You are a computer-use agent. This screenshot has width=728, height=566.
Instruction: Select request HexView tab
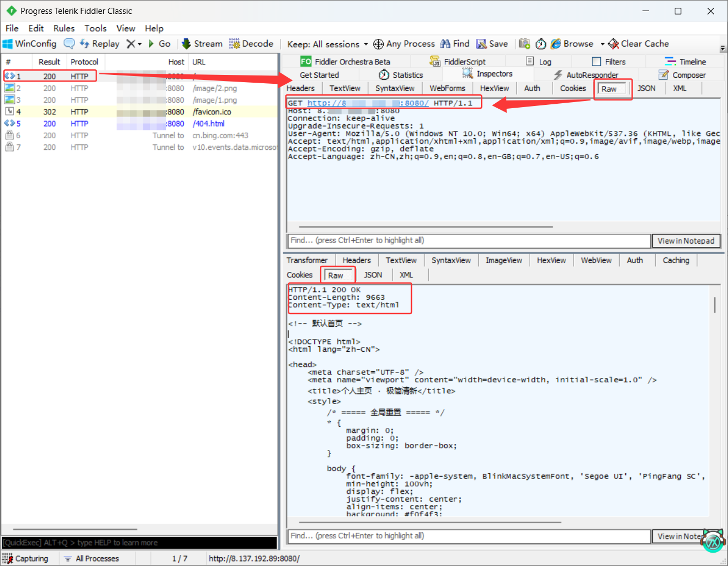click(x=494, y=88)
